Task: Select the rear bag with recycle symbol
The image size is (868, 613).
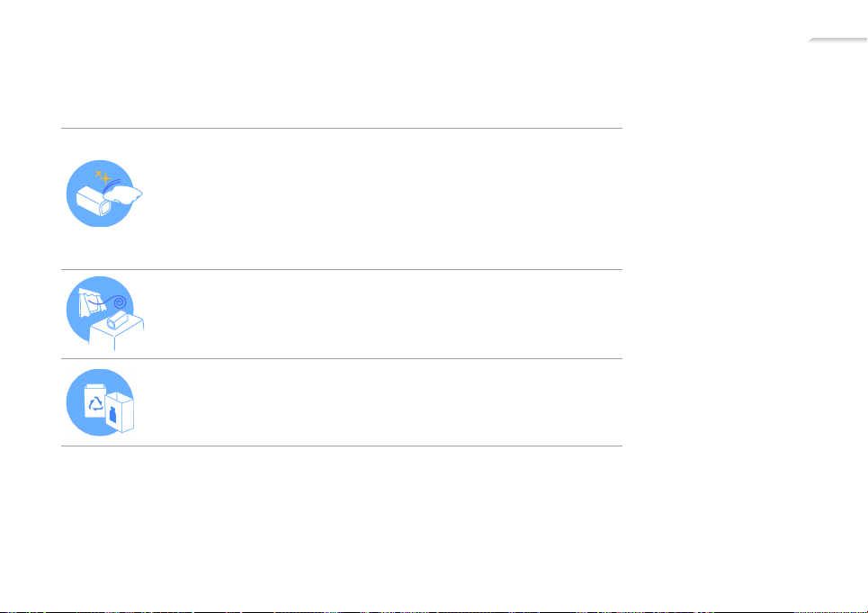Action: (x=94, y=401)
